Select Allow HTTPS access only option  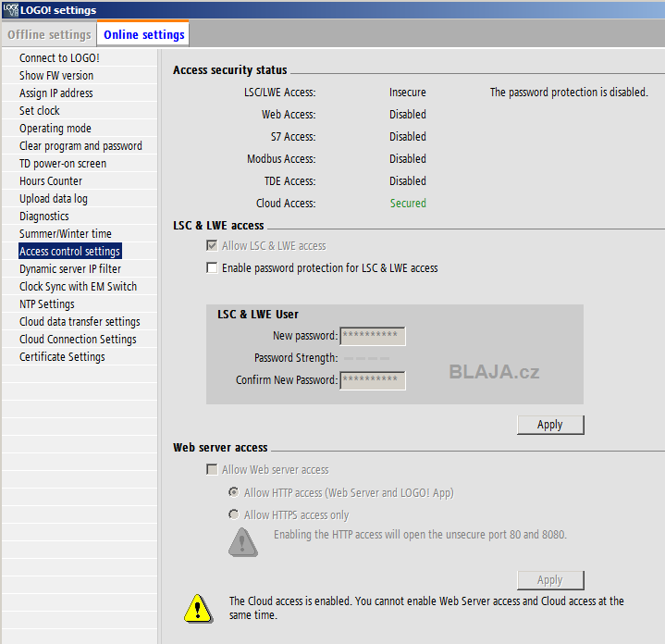233,514
